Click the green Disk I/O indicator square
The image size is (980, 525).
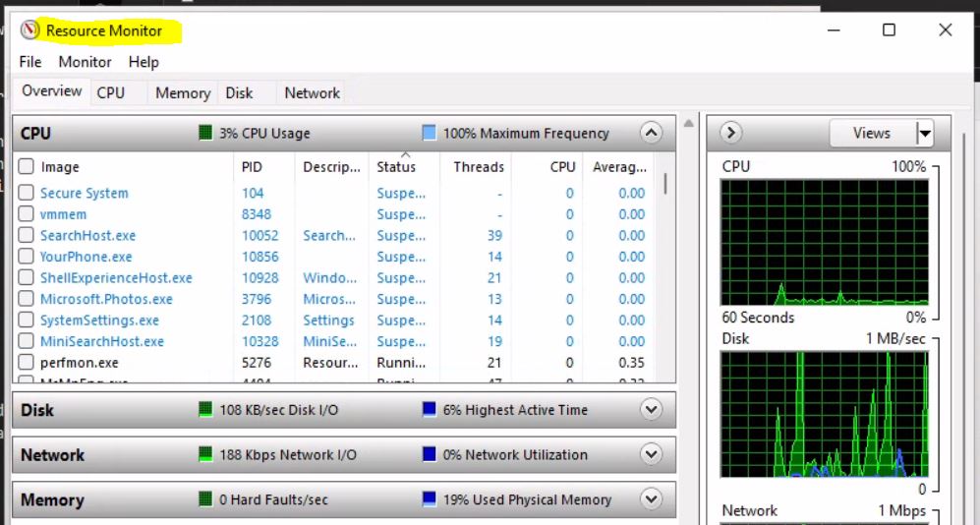[x=205, y=409]
